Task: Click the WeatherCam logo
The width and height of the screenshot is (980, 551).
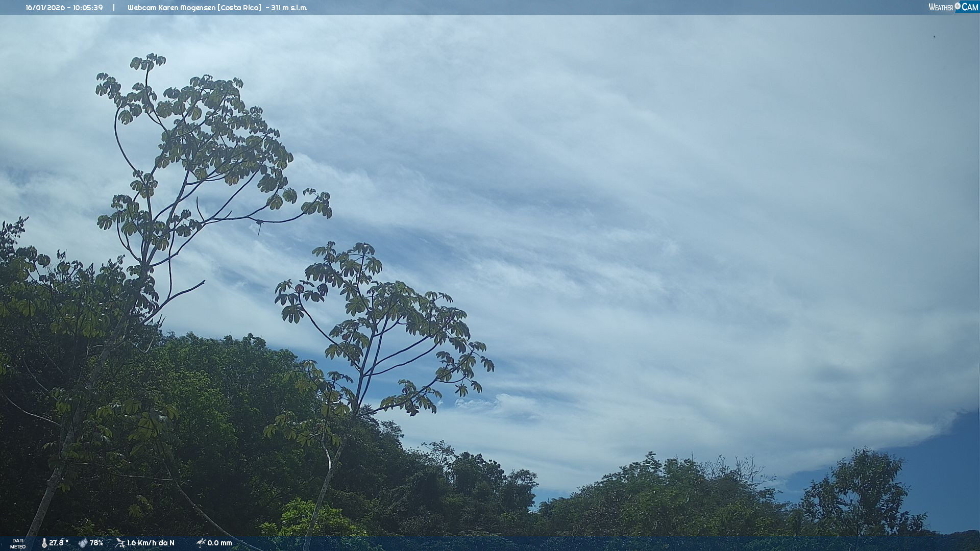Action: (x=953, y=7)
